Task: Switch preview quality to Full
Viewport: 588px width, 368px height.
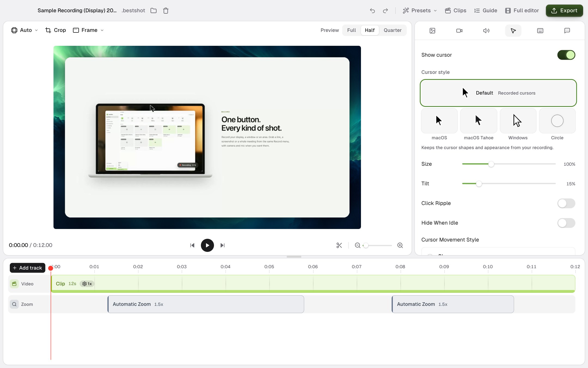Action: [x=351, y=30]
